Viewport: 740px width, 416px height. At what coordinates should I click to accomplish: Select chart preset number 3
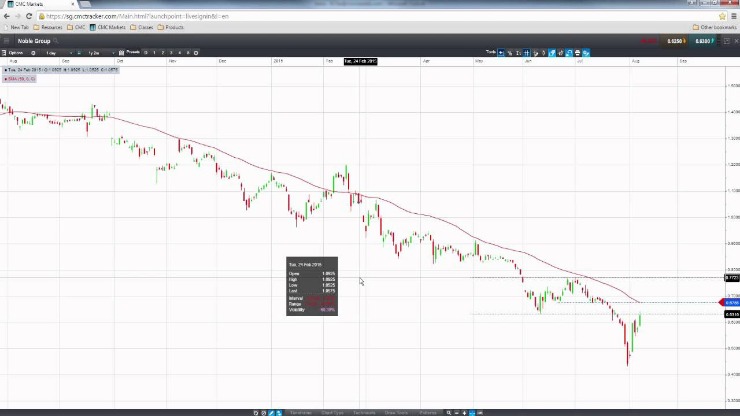(x=170, y=52)
